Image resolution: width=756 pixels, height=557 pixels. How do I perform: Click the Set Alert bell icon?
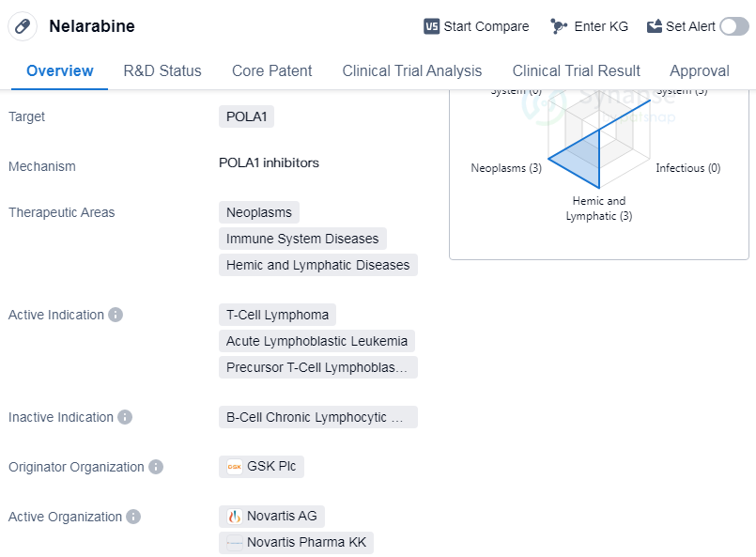coord(655,26)
